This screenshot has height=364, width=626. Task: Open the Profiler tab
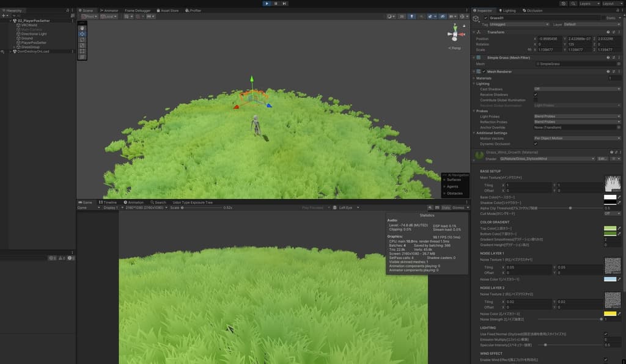tap(194, 10)
